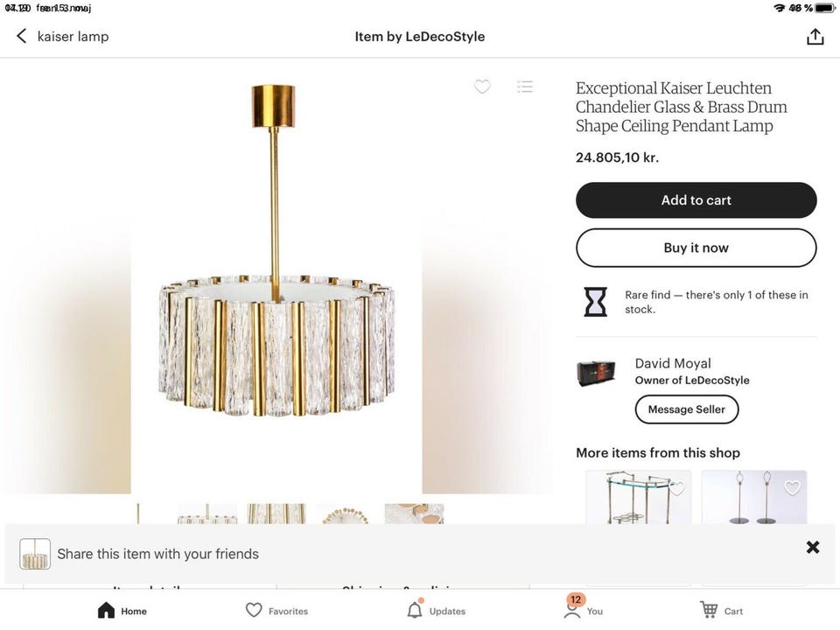Select the second chandelier photo thumbnail
This screenshot has width=840, height=630.
[x=207, y=514]
